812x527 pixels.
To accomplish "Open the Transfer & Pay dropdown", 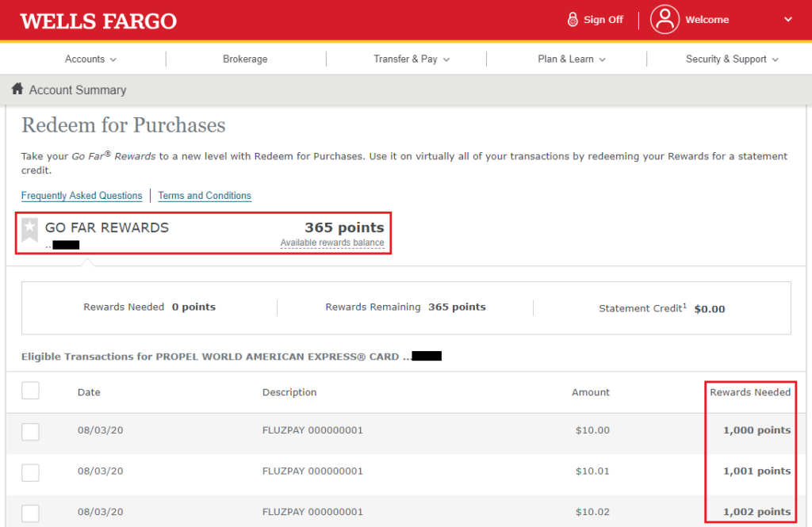I will pos(411,59).
